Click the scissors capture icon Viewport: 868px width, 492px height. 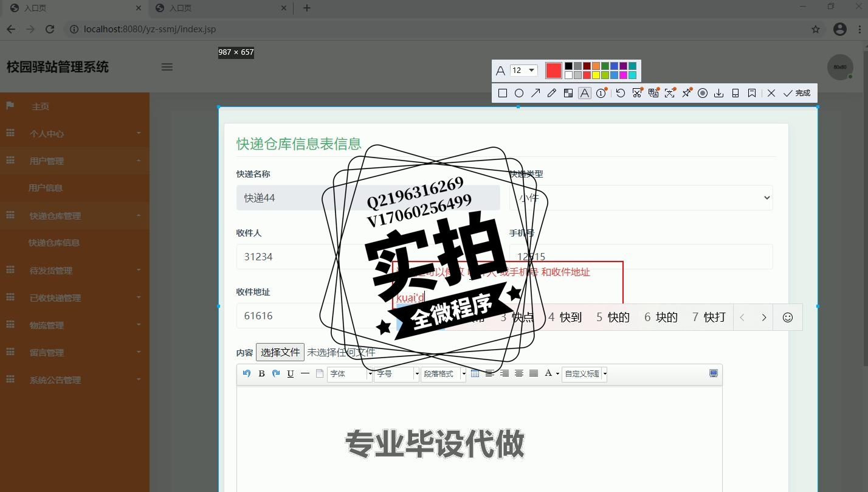(637, 93)
